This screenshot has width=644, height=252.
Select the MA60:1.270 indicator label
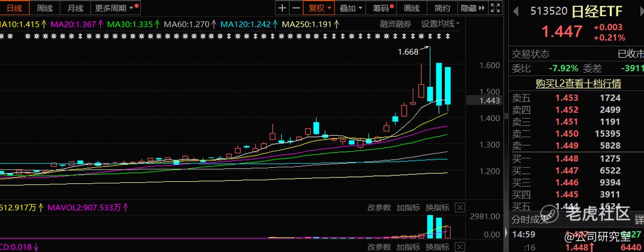click(x=187, y=24)
